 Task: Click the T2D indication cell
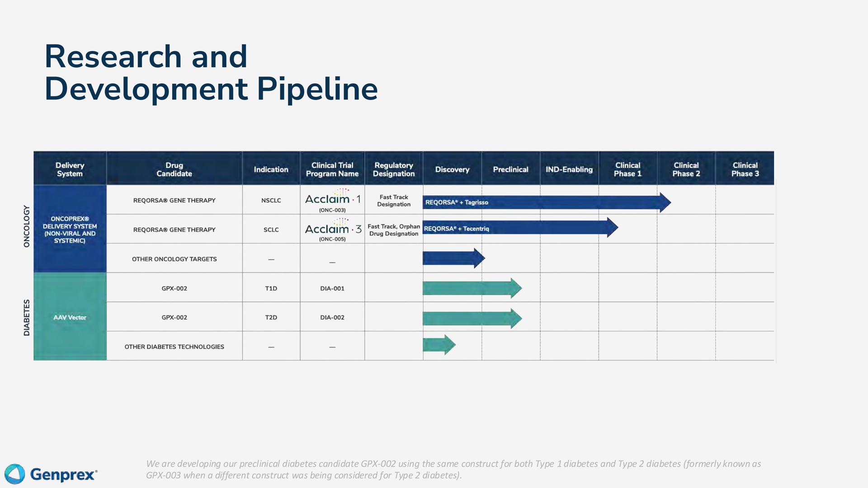click(271, 317)
